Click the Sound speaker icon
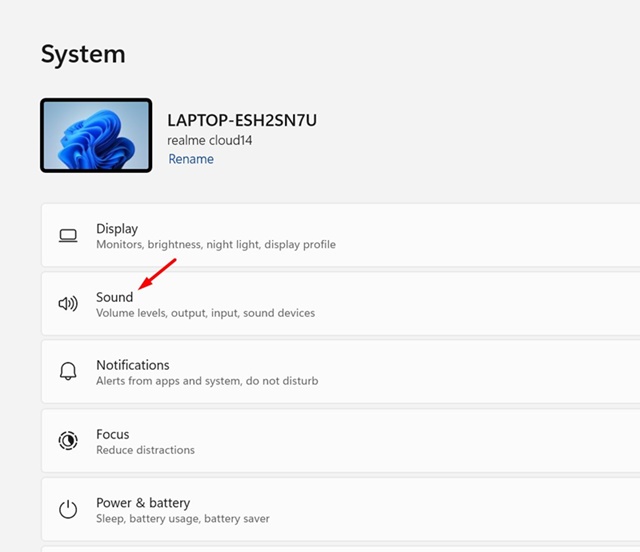The image size is (640, 552). 68,303
